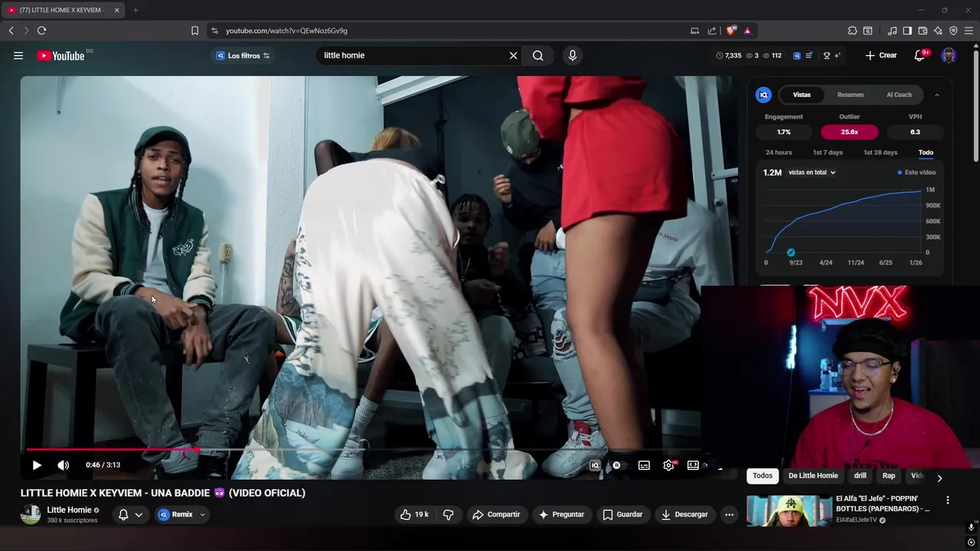Open the account avatar menu
980x551 pixels.
tap(949, 55)
